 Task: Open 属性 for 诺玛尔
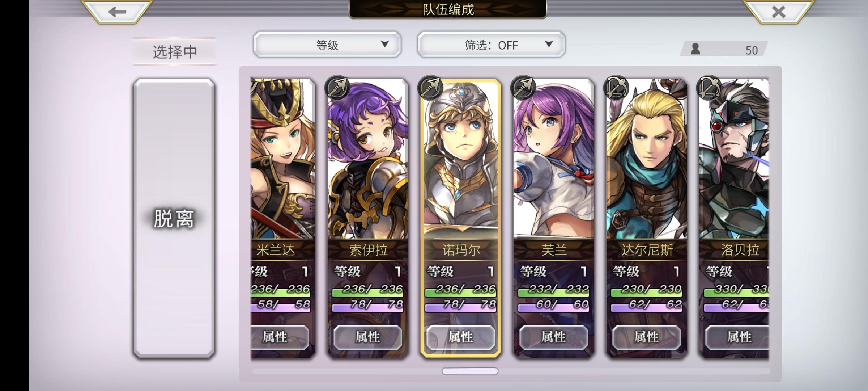tap(461, 337)
